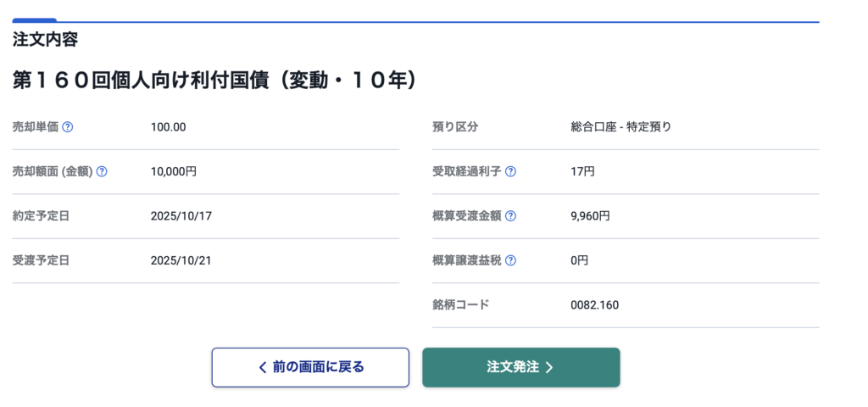Go back with 前の画面に戻る button
Screen dimensions: 868x407
(310, 367)
